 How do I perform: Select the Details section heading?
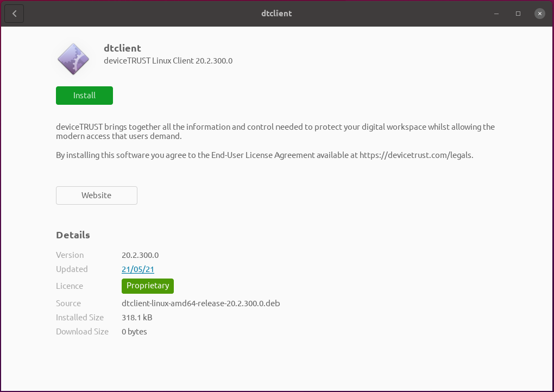pyautogui.click(x=73, y=235)
